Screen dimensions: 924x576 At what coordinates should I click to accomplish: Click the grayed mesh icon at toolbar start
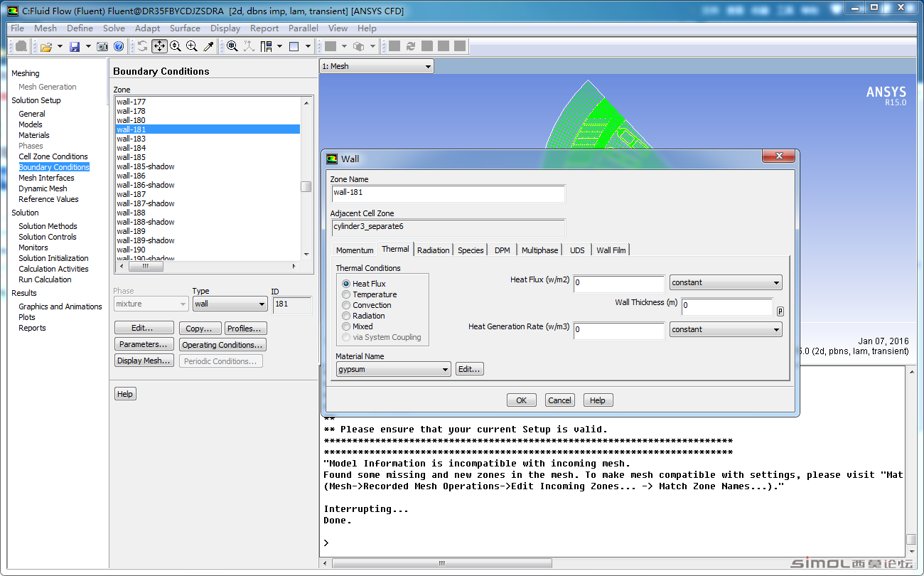point(21,46)
